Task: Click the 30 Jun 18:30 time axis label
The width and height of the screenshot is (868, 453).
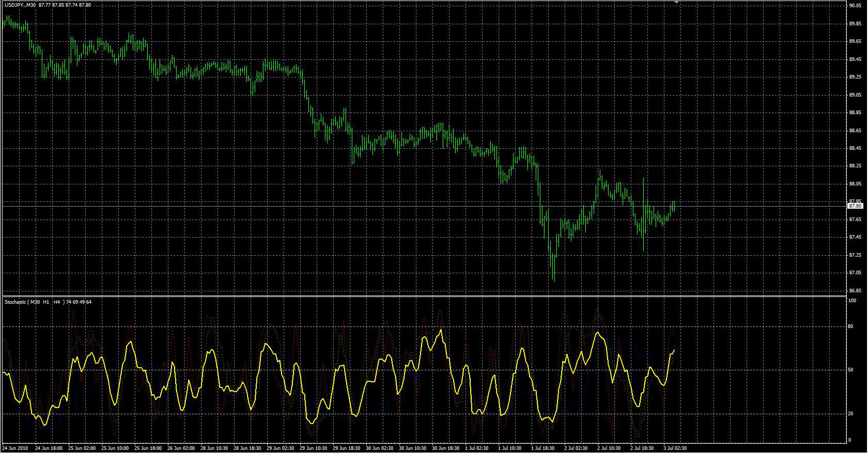Action: 445,448
